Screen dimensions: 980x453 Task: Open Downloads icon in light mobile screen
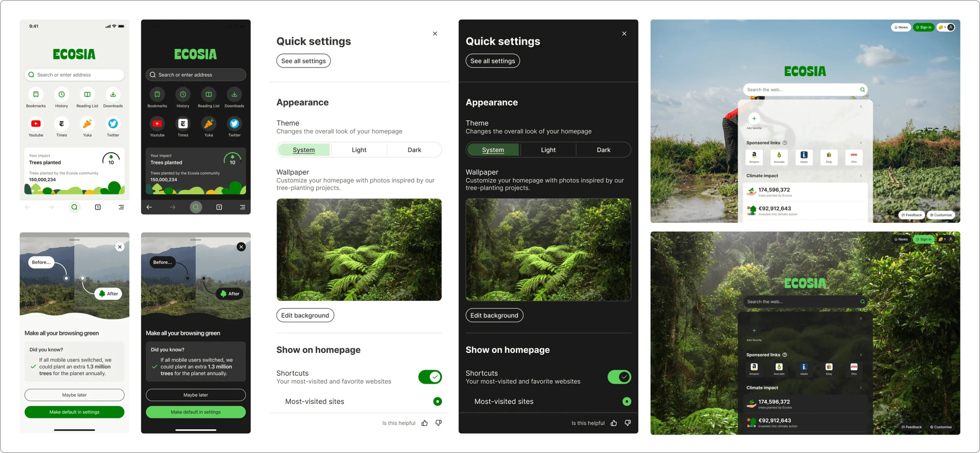[x=113, y=94]
